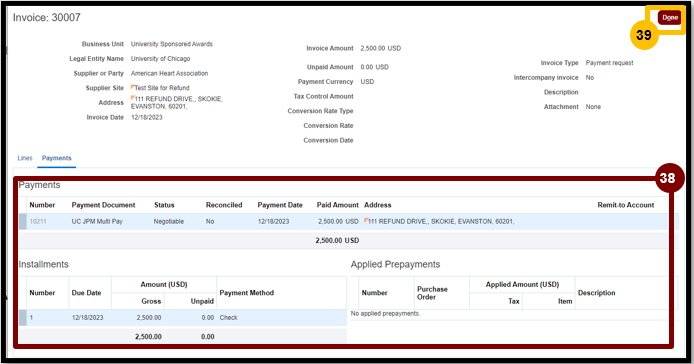This screenshot has height=364, width=694.
Task: Click the Check payment method cell
Action: click(x=228, y=318)
